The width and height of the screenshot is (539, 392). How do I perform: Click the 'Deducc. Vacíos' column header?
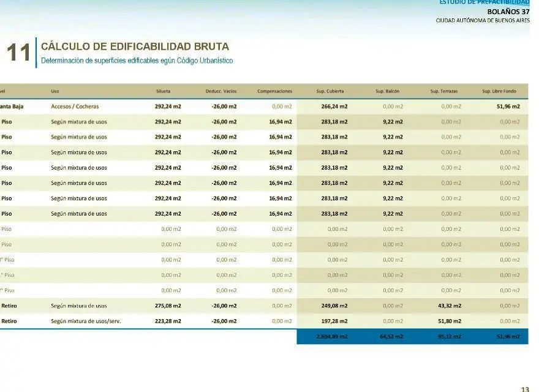221,91
